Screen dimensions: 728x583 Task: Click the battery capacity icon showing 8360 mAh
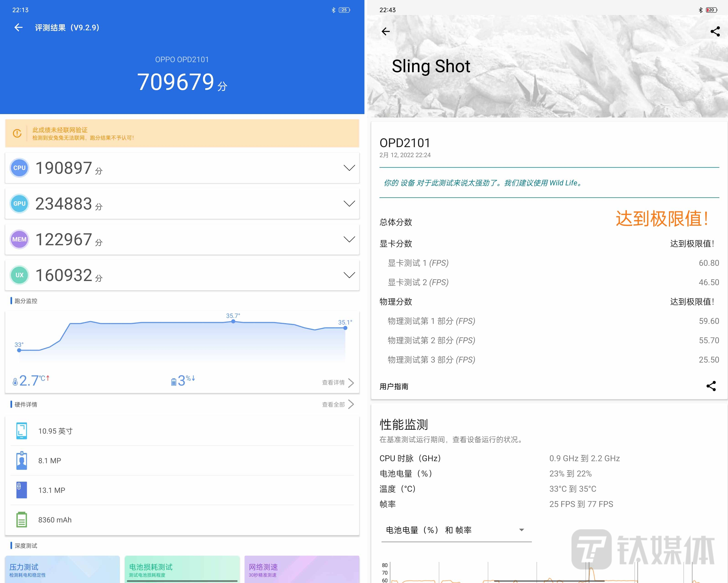coord(22,519)
